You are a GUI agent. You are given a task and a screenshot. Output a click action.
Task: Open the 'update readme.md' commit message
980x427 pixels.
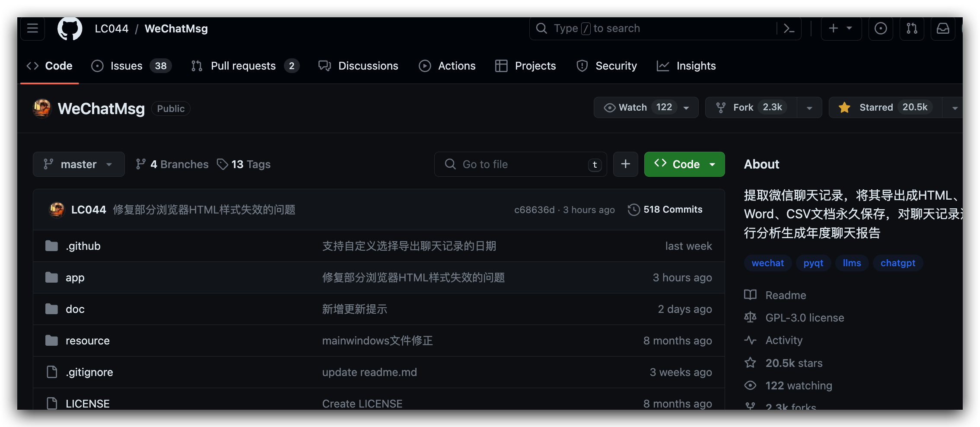click(x=369, y=372)
